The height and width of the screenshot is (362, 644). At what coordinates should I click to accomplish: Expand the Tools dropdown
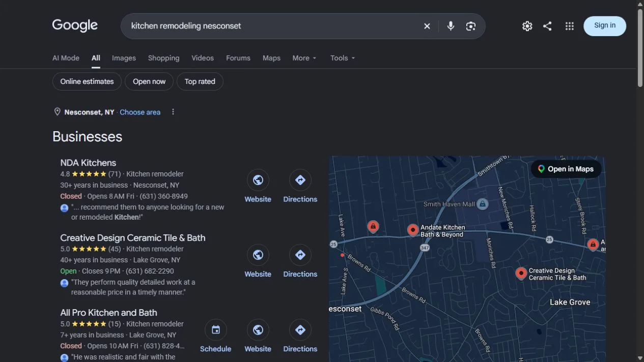[343, 58]
